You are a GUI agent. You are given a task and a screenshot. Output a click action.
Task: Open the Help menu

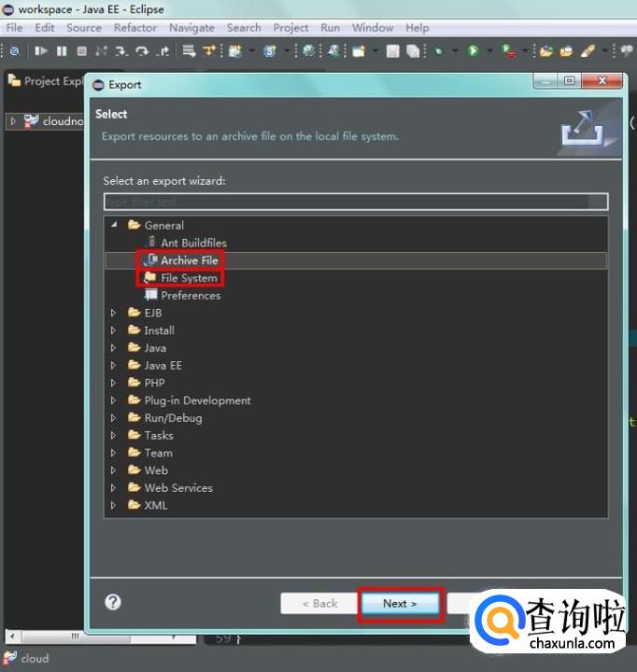418,28
